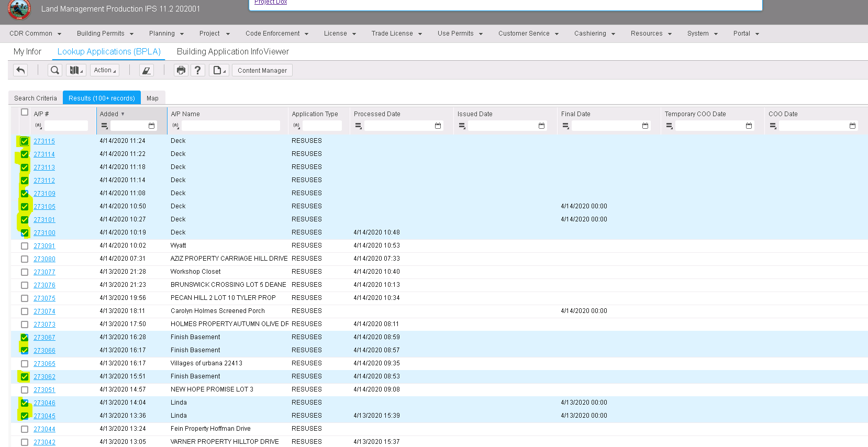Expand the Resources menu
Screen dimensions: 868x447
click(x=651, y=33)
